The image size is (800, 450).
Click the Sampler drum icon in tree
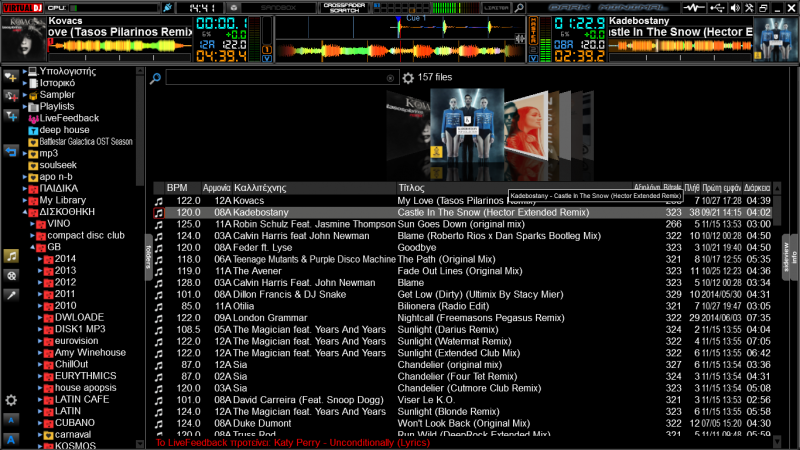(33, 95)
